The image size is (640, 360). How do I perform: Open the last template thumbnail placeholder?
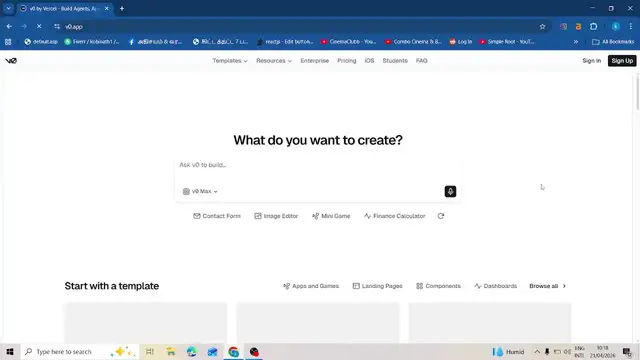click(490, 322)
